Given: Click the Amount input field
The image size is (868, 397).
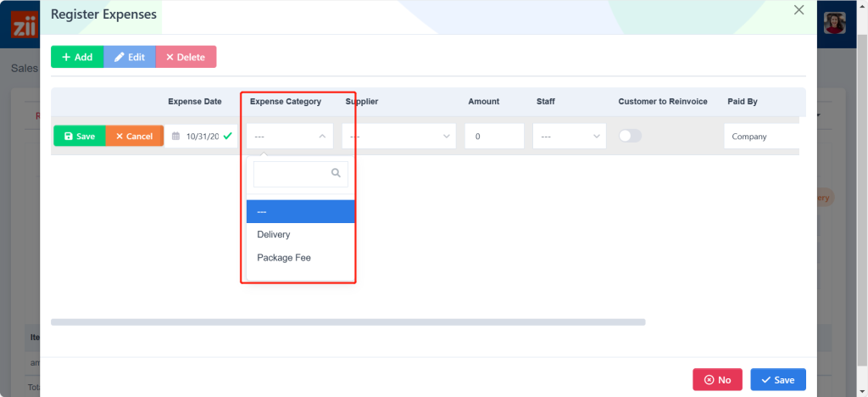Looking at the screenshot, I should point(494,136).
